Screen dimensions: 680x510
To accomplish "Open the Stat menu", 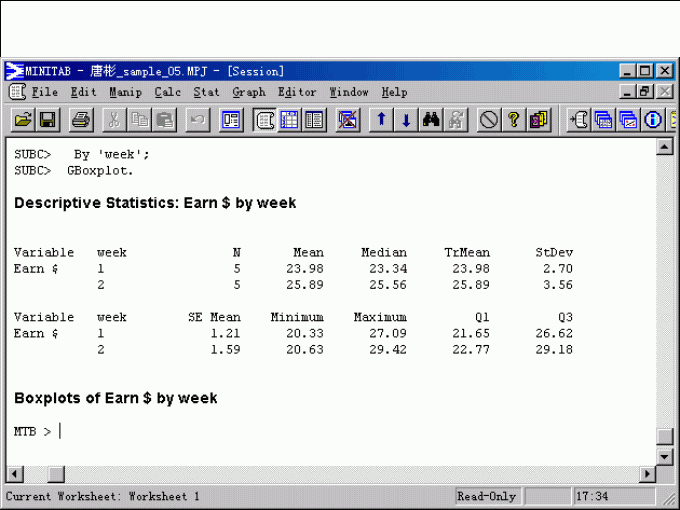I will [x=206, y=92].
